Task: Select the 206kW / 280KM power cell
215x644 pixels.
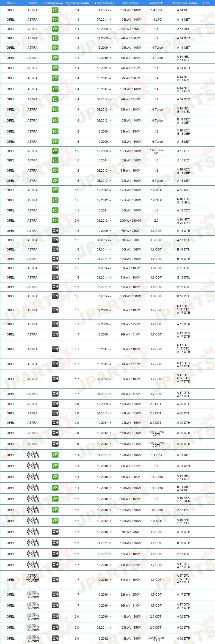Action: 131,221
